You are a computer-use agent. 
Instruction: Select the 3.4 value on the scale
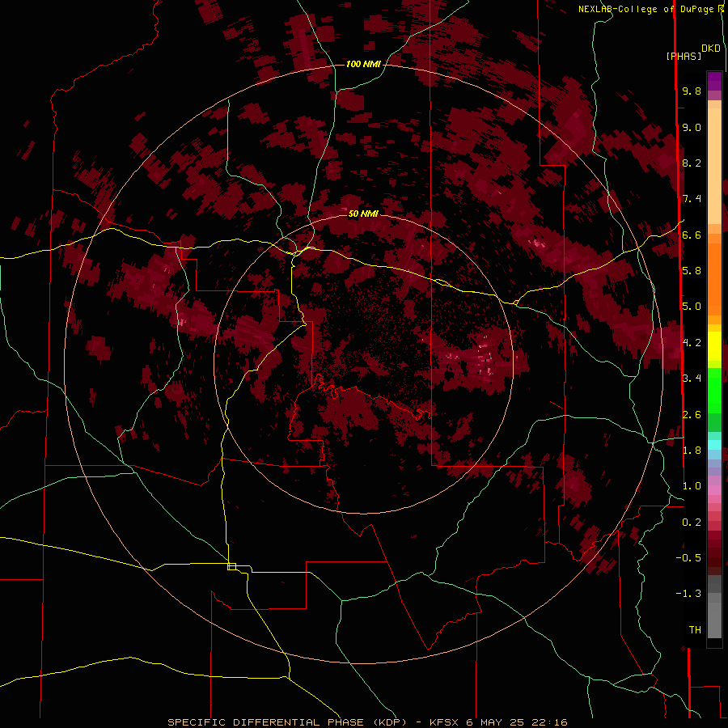click(692, 378)
